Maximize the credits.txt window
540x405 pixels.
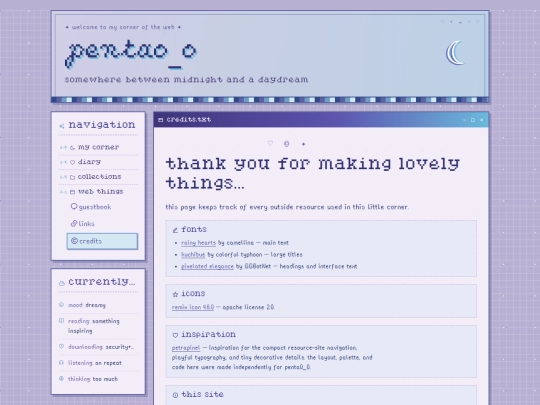coord(473,120)
